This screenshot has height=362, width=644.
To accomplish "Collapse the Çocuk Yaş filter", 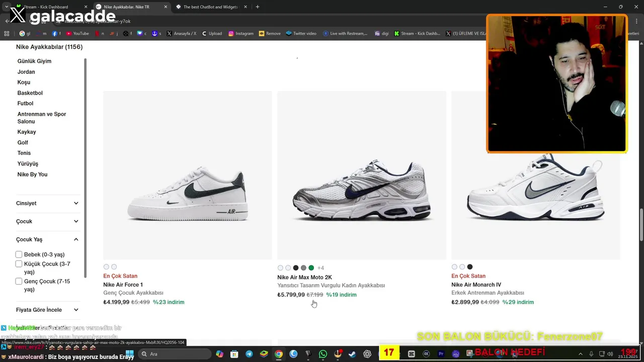I will click(48, 239).
